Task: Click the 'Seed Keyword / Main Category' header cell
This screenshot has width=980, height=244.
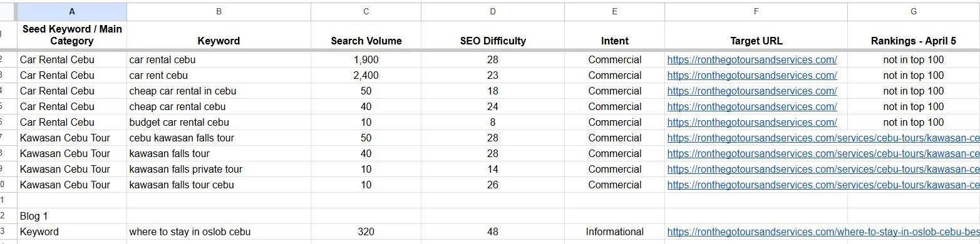Action: [72, 35]
